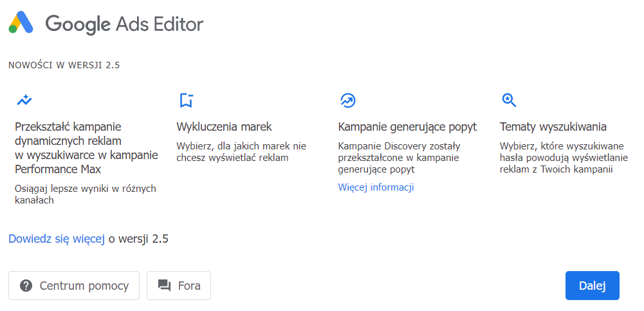Click the text Kampanie Discovery zostały przekształcone
Viewport: 644px width, 311px height.
point(400,158)
